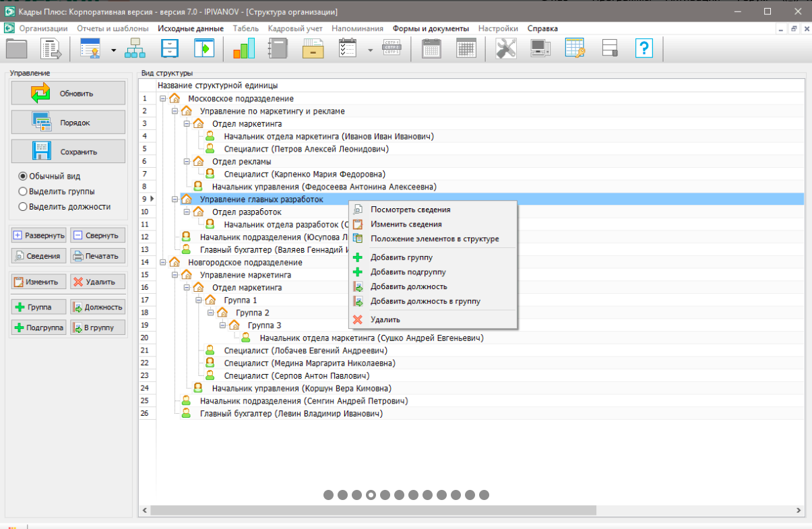Collapse Группа 2 tree node
This screenshot has width=812, height=529.
(x=212, y=313)
